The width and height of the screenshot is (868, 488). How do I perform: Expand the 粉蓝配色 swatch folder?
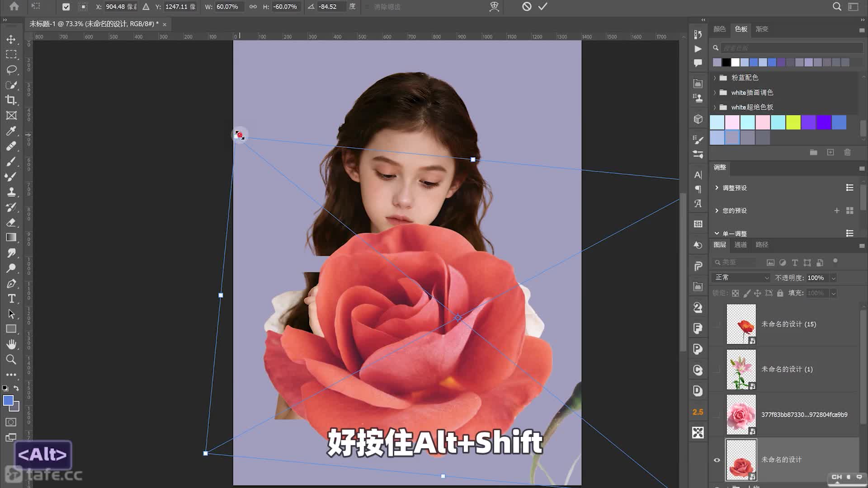coord(715,78)
